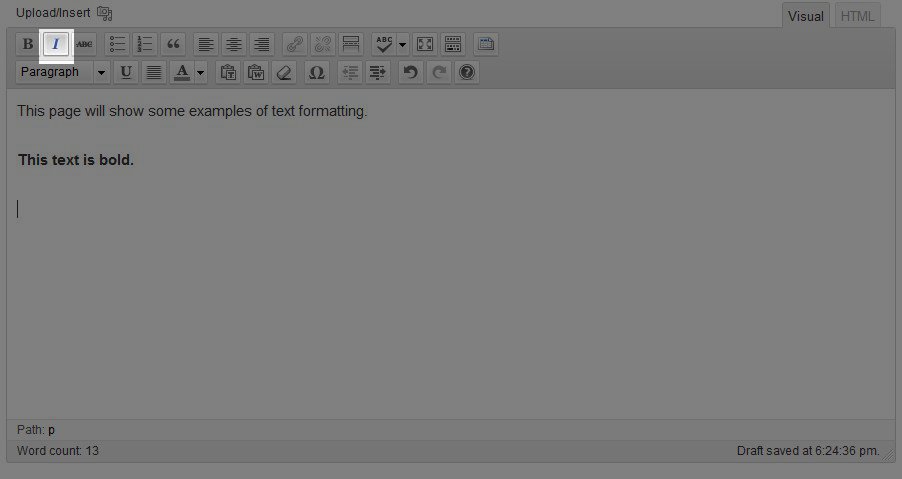The image size is (902, 479).
Task: Click the Add Media icon beside Upload/Insert
Action: pyautogui.click(x=105, y=14)
